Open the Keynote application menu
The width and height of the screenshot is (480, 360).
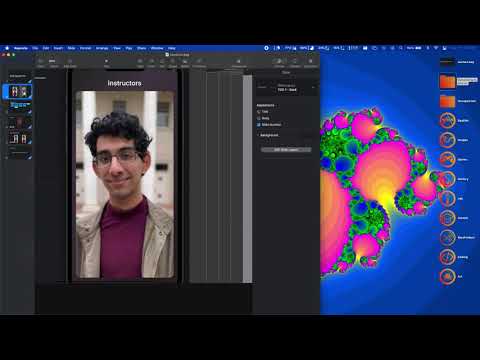tap(21, 48)
